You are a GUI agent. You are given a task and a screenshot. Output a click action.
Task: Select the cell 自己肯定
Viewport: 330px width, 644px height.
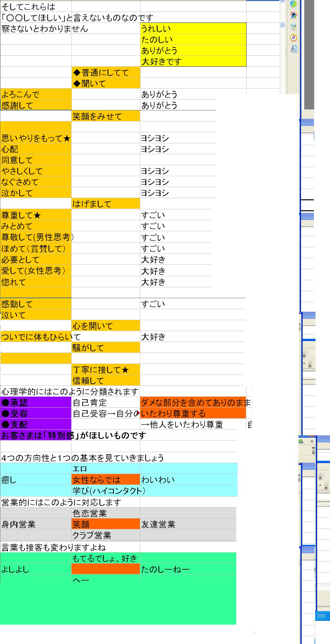coord(106,402)
